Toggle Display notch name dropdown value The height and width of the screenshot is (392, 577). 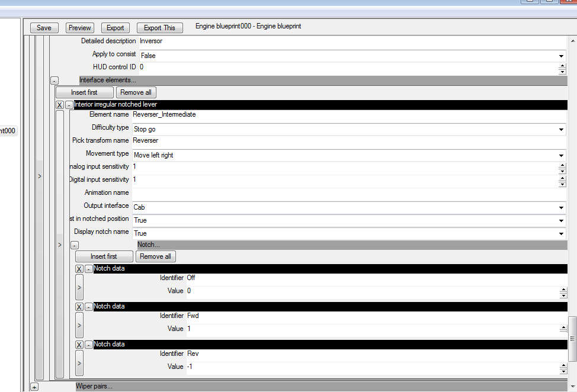(561, 233)
